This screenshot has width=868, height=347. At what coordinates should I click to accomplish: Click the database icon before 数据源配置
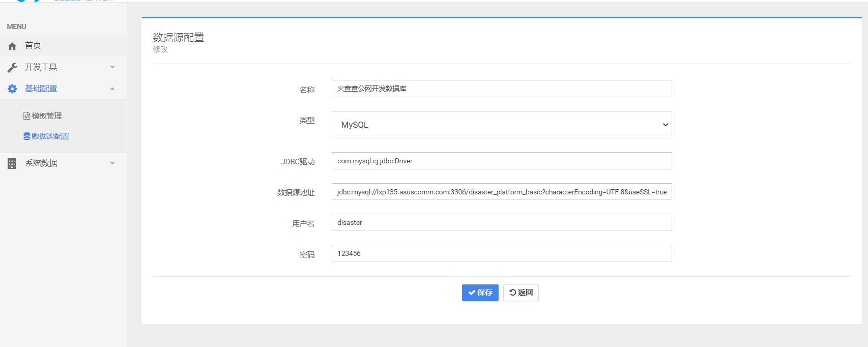point(26,136)
